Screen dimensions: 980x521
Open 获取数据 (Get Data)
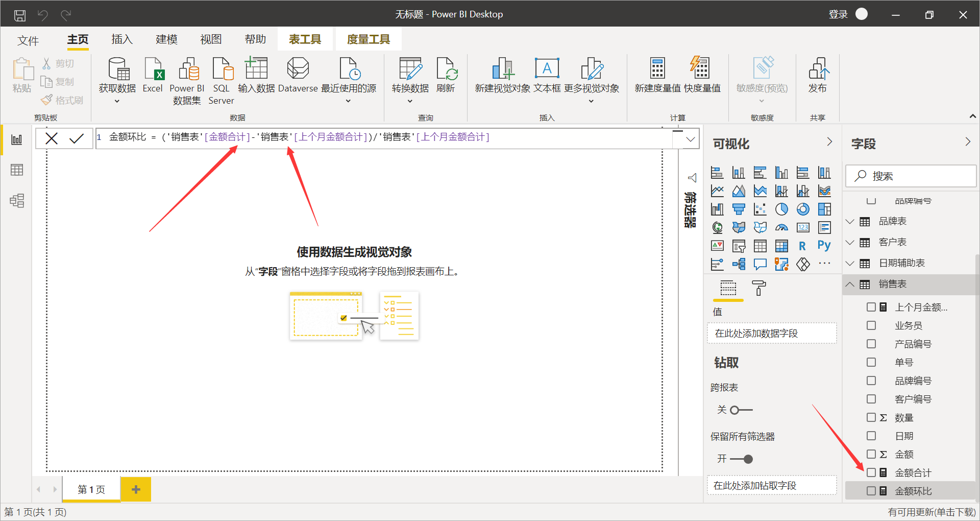(117, 80)
